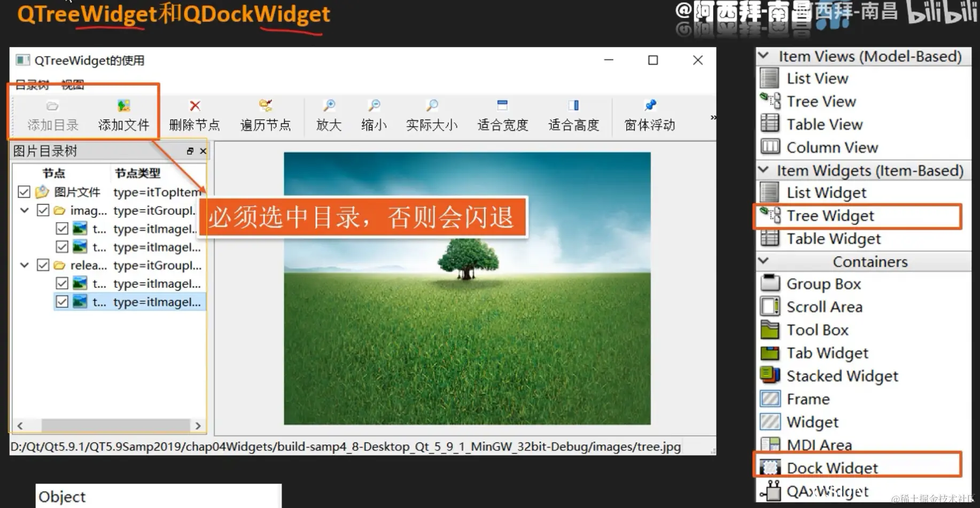Uncheck the selected itImageI image node checkbox

62,301
